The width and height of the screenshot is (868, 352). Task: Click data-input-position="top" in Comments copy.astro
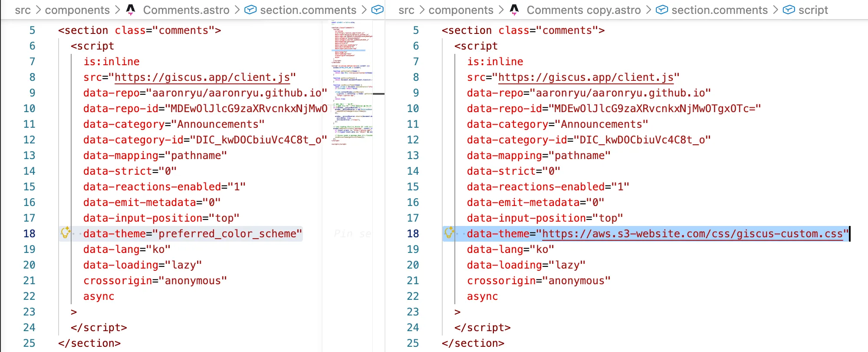[545, 218]
